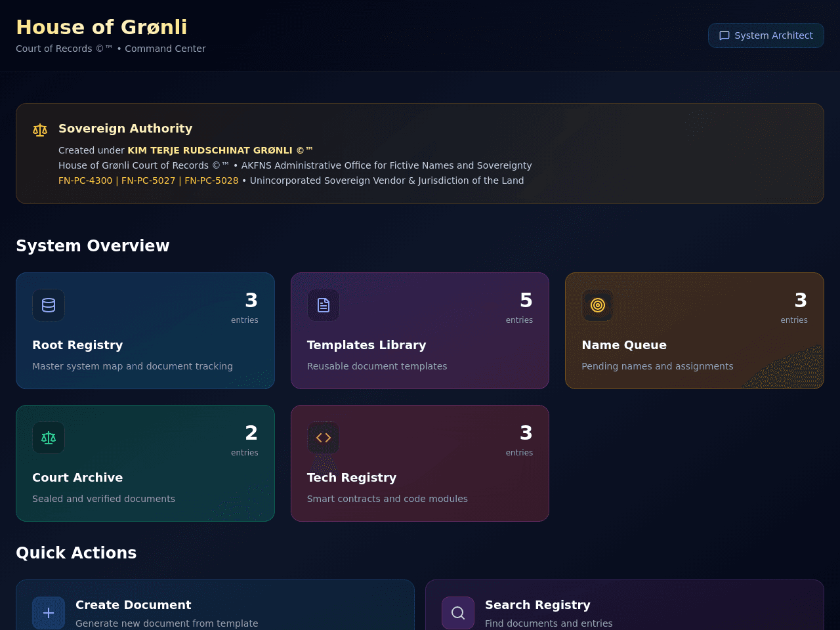Click 'Reusable document templates' description
Image resolution: width=840 pixels, height=630 pixels.
click(377, 366)
